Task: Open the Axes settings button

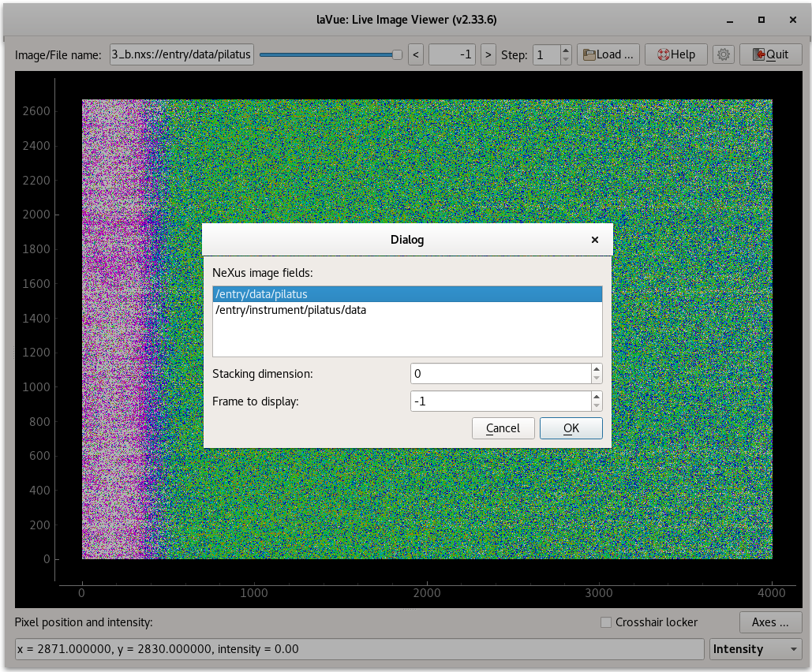Action: point(770,622)
